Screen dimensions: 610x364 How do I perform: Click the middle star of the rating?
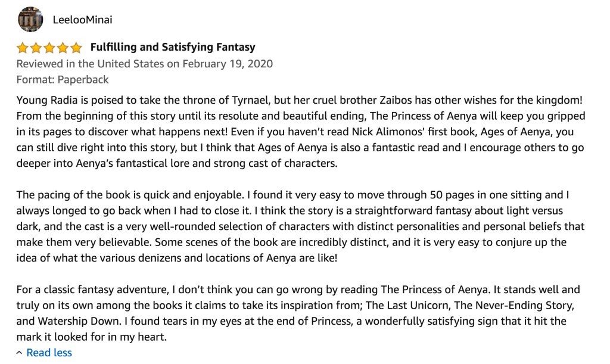(x=49, y=48)
